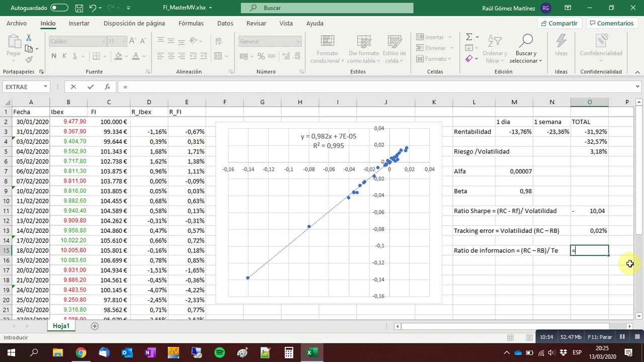644x362 pixels.
Task: Click the Clear eraser icon in Edición
Action: [469, 59]
